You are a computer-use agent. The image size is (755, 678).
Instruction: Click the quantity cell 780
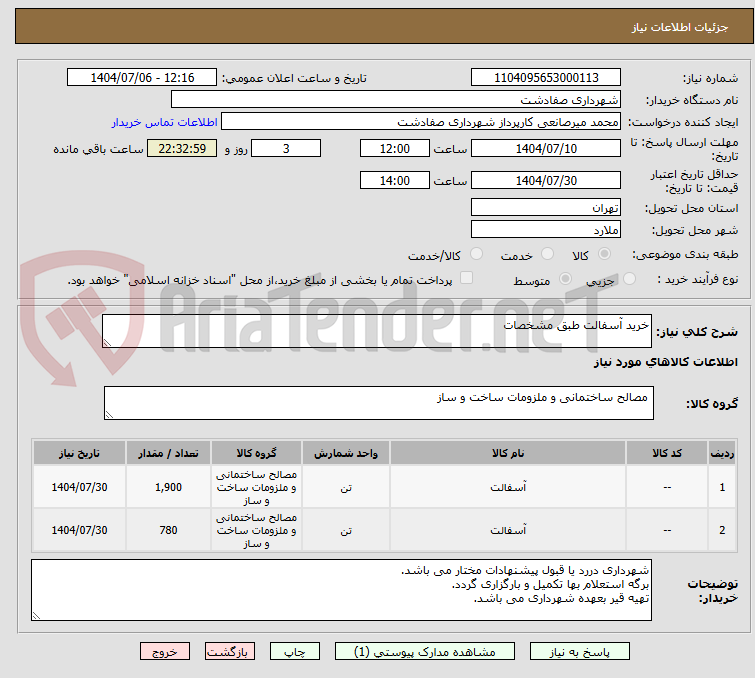pyautogui.click(x=169, y=530)
